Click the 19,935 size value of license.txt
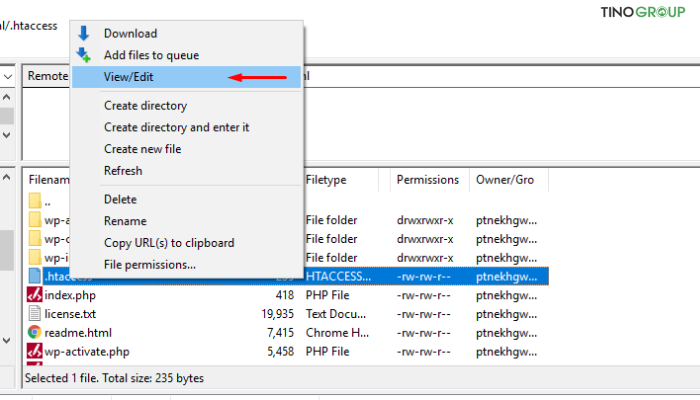Image resolution: width=700 pixels, height=400 pixels. (x=278, y=314)
